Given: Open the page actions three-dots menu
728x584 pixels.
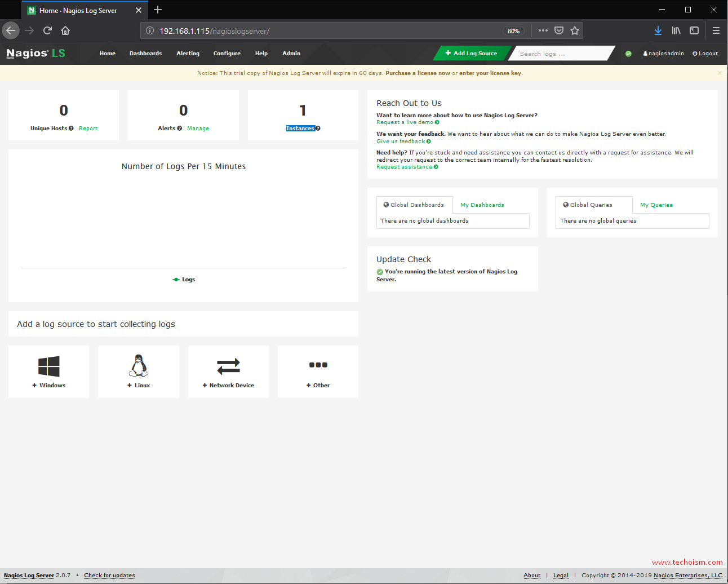Looking at the screenshot, I should tap(543, 30).
